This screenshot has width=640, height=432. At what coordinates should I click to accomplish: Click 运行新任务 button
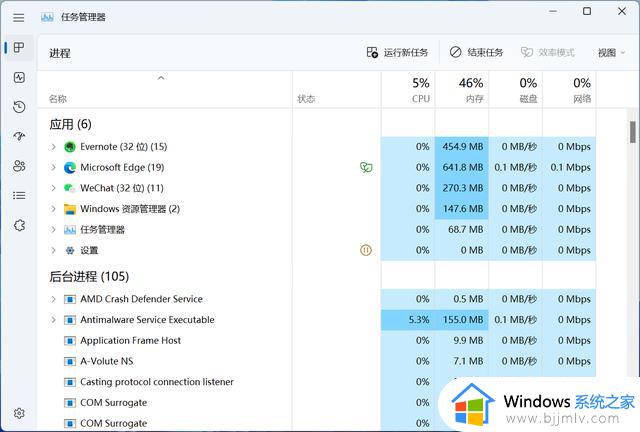click(397, 53)
